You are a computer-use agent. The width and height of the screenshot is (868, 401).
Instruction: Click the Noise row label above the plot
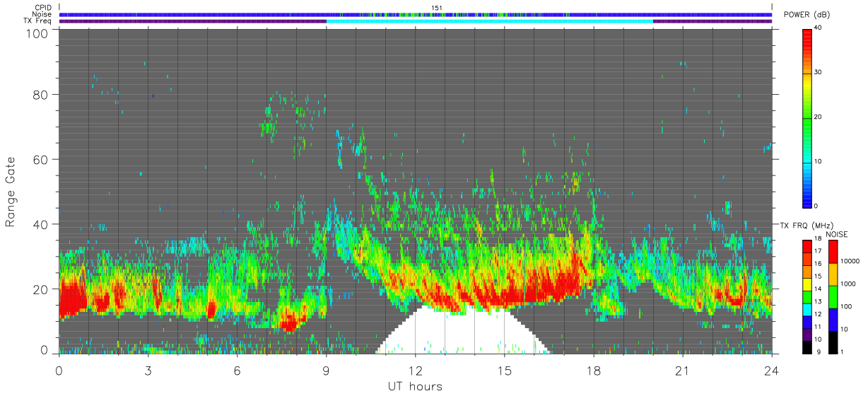[42, 14]
